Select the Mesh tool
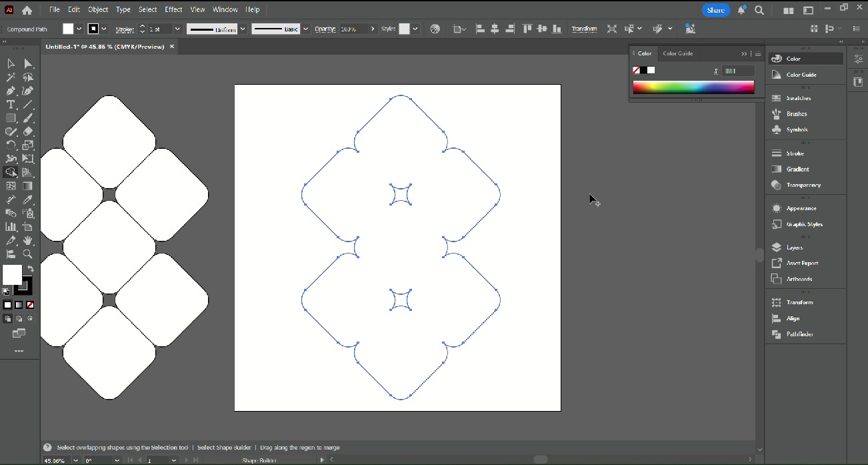The height and width of the screenshot is (465, 868). point(11,186)
